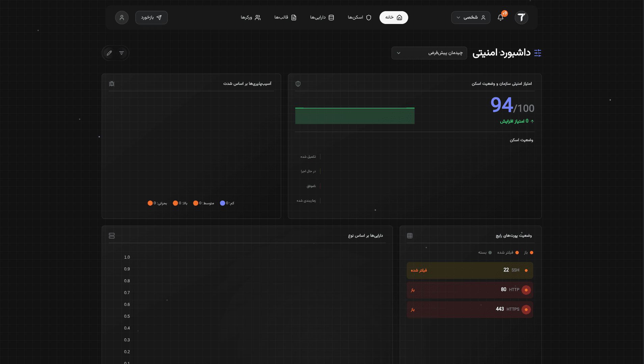Viewport: 644px width, 364px height.
Task: Open the دارایی‌ها assets tab
Action: [x=322, y=18]
